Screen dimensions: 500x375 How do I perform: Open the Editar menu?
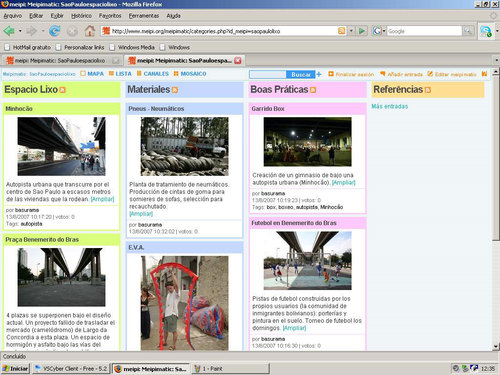[x=36, y=16]
